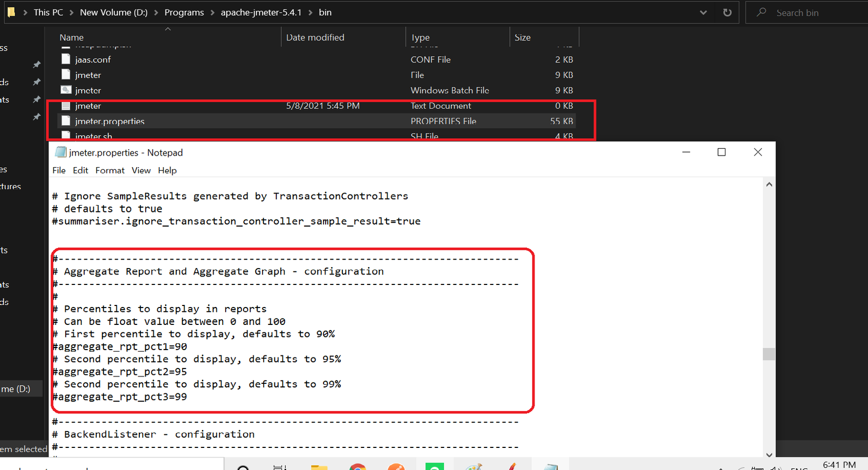Viewport: 868px width, 470px height.
Task: Go to This PC in the breadcrumb
Action: (x=48, y=13)
